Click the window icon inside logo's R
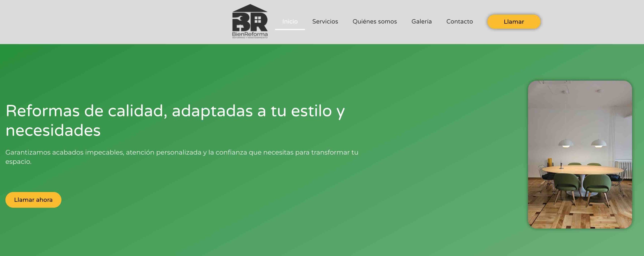 (258, 19)
